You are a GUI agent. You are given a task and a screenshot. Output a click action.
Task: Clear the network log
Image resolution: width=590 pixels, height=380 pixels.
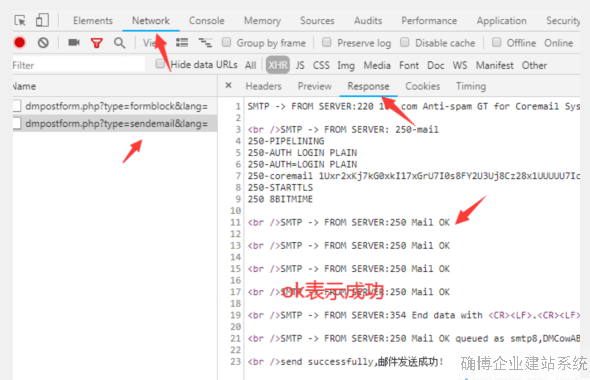pos(43,43)
